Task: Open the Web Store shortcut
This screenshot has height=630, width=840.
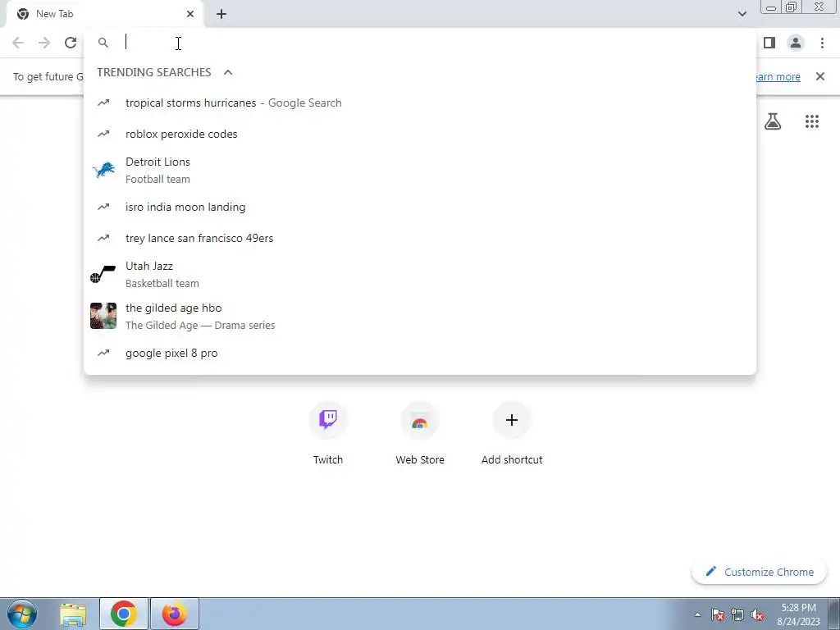Action: [420, 434]
